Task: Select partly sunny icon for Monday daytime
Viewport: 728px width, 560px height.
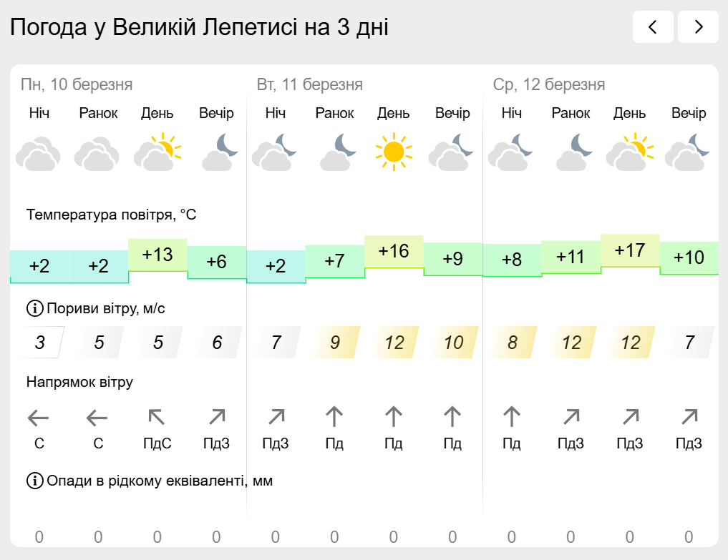Action: [x=157, y=152]
